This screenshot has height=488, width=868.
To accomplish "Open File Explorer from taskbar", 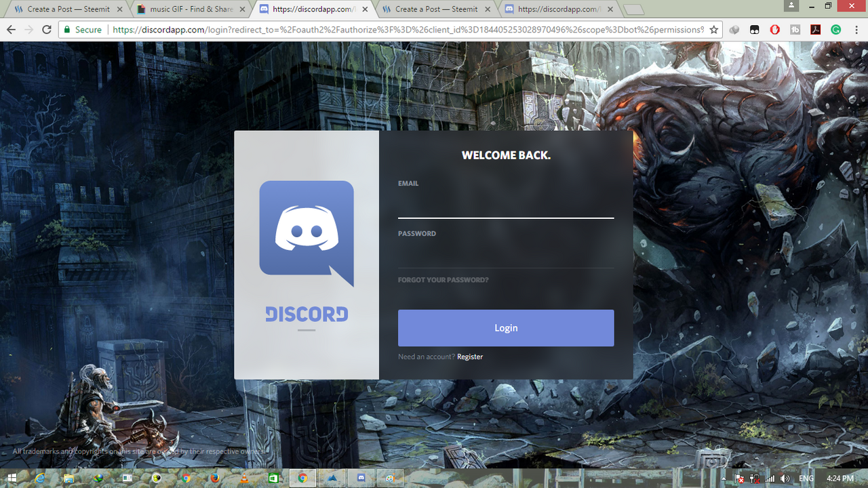I will [68, 478].
